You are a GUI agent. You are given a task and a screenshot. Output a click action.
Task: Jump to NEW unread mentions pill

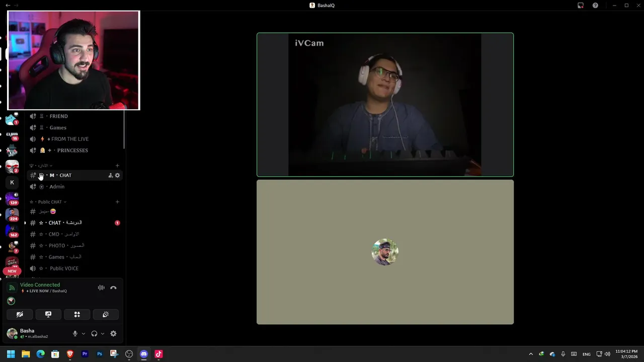coord(12,271)
